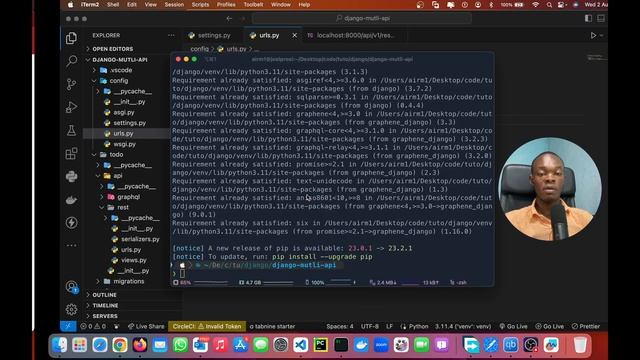640x360 pixels.
Task: Open the Manage settings gear
Action: click(71, 309)
